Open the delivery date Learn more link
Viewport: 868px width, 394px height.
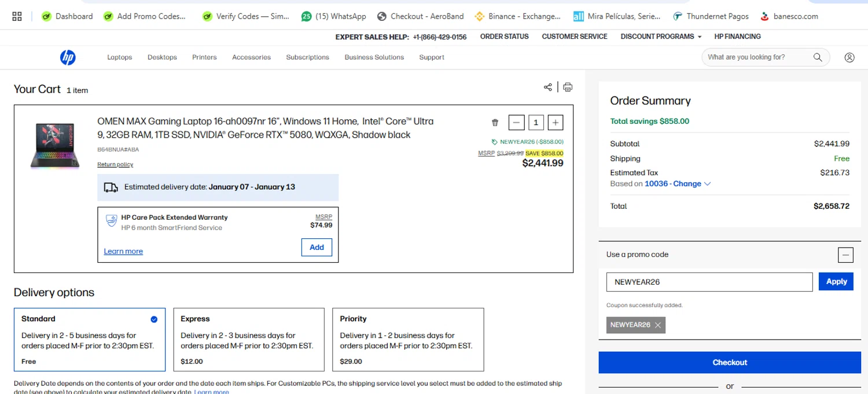(x=211, y=392)
